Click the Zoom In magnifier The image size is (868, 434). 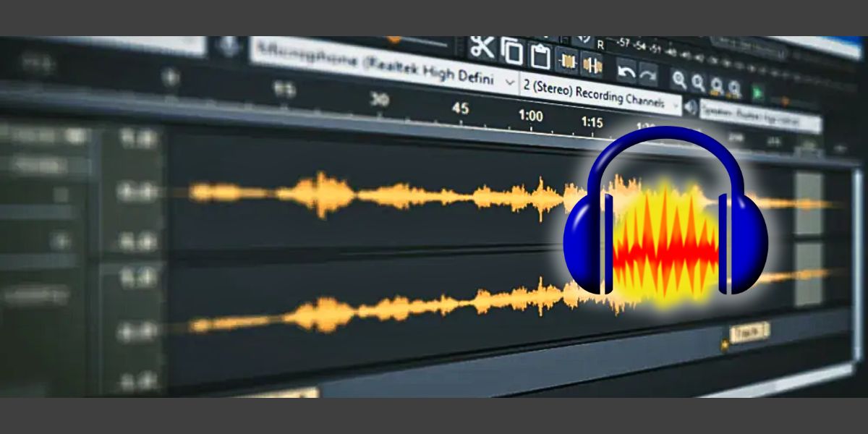click(x=679, y=80)
